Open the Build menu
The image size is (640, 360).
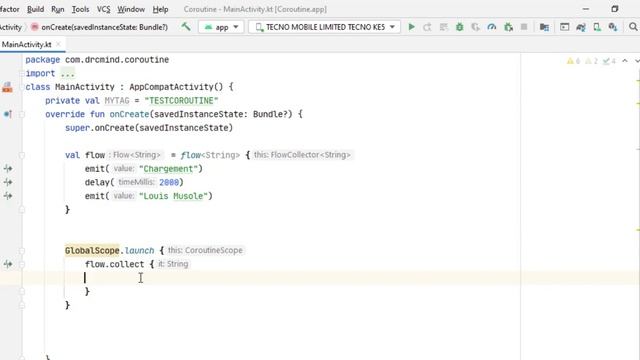(36, 9)
